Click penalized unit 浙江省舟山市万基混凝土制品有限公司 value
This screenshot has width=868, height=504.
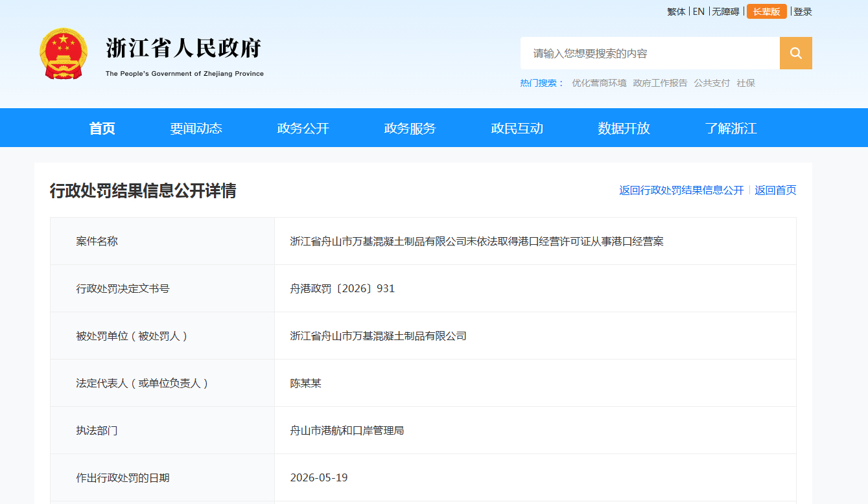(378, 336)
